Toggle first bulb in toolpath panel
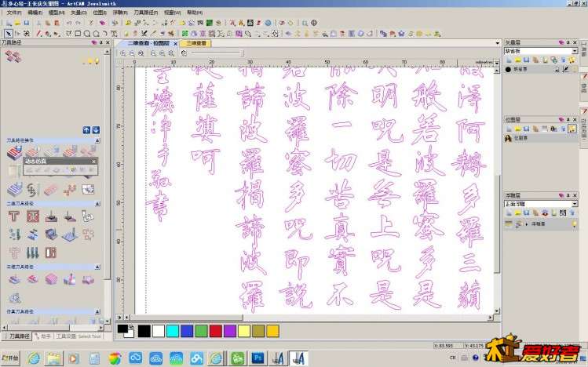Image resolution: width=588 pixels, height=367 pixels. point(89,61)
